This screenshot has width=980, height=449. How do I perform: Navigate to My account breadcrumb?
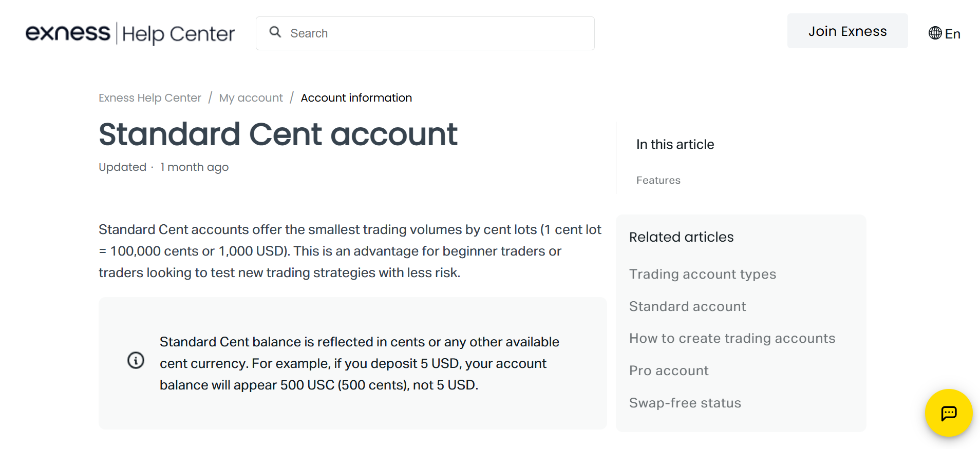251,98
